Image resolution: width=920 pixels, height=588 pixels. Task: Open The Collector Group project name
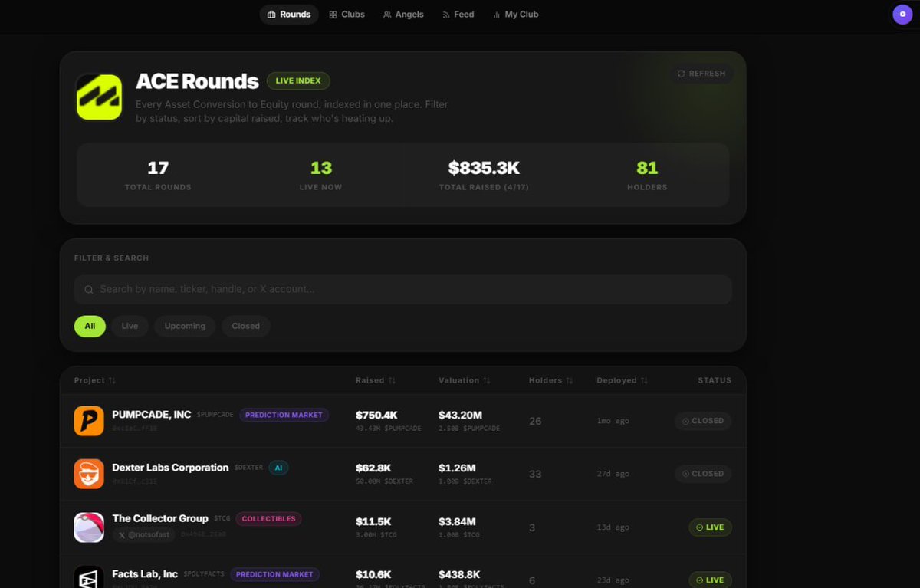pos(160,518)
